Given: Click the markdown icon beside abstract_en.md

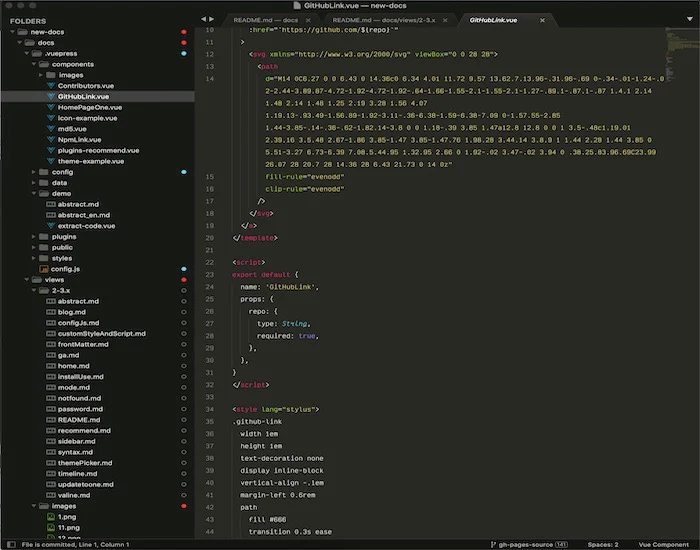Looking at the screenshot, I should (x=51, y=215).
